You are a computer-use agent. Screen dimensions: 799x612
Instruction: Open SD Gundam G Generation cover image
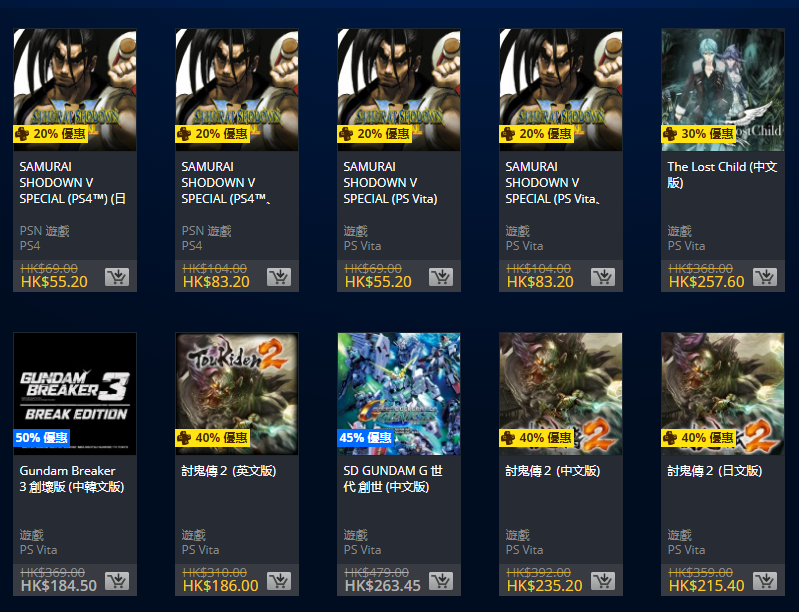point(399,394)
